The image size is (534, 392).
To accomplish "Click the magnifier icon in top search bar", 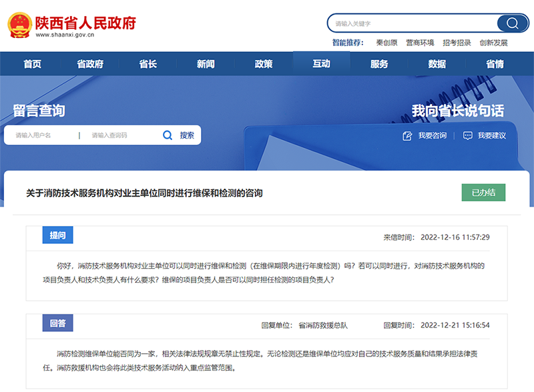I will (512, 23).
